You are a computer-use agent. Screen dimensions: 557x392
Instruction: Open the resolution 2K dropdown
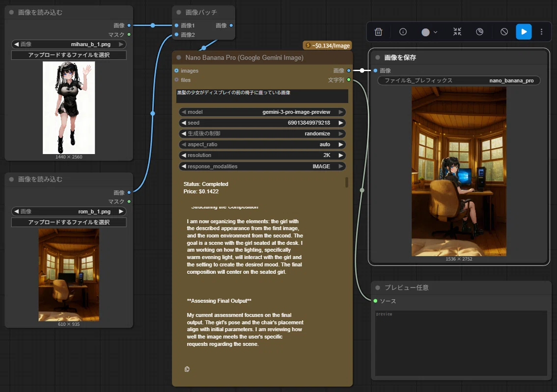coord(262,156)
